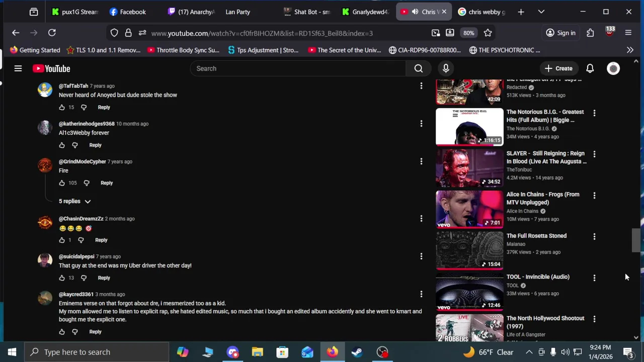Open the Throttle Body Sync bookmark

(183, 50)
